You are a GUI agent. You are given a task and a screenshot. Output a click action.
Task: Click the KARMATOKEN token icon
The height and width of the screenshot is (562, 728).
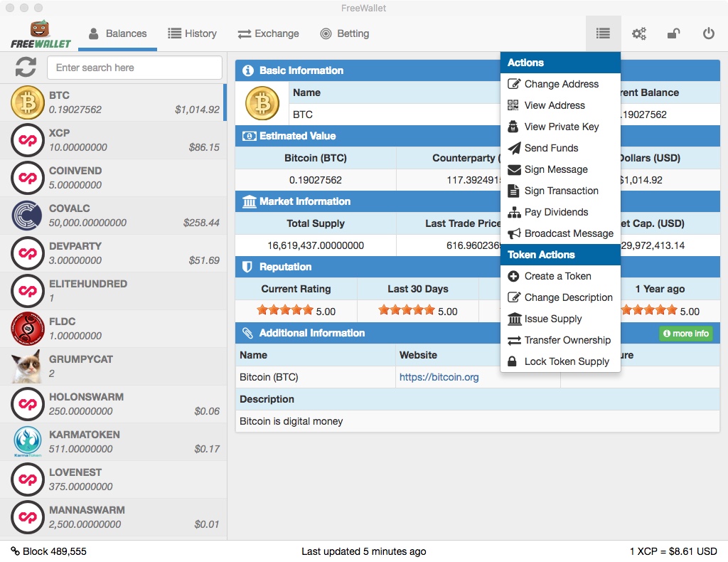(x=27, y=441)
